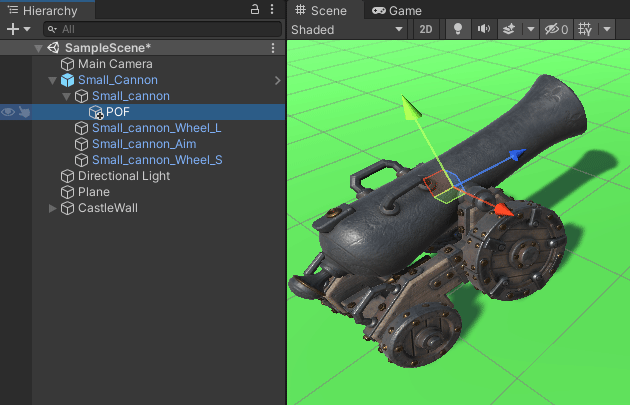Toggle 2D view mode in Scene

(426, 29)
